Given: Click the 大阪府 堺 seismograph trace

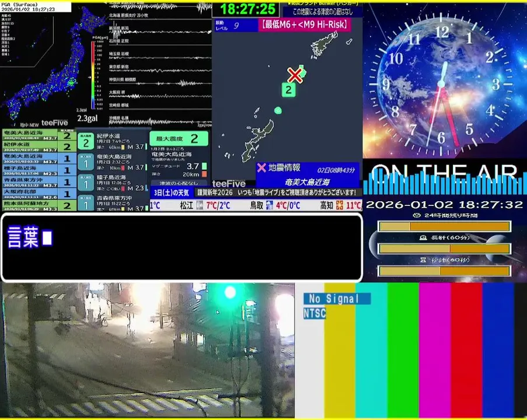Looking at the screenshot, I should pyautogui.click(x=160, y=95).
